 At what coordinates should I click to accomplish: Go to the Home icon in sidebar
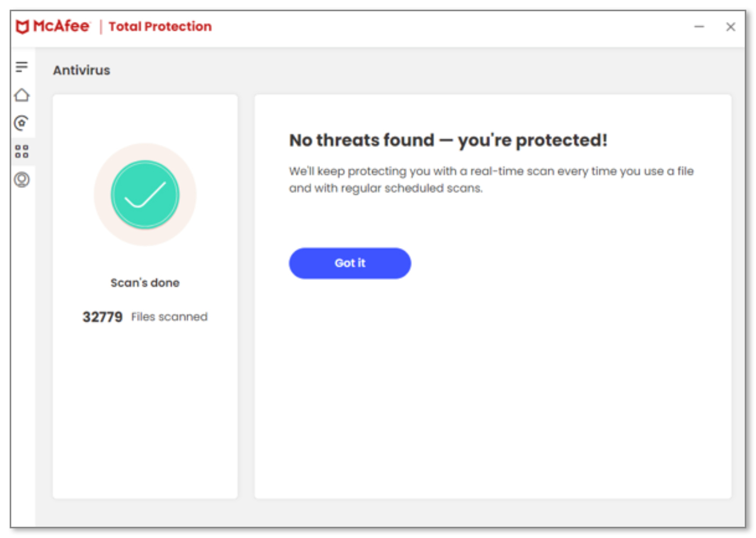click(21, 95)
